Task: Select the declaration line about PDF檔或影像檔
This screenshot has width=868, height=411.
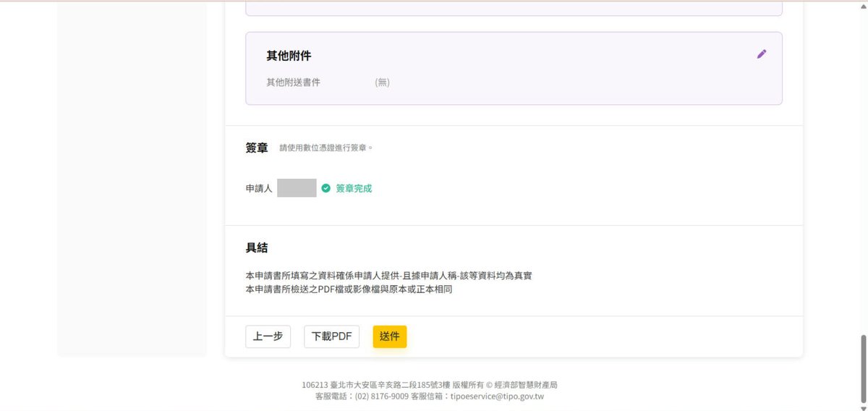Action: [x=349, y=289]
